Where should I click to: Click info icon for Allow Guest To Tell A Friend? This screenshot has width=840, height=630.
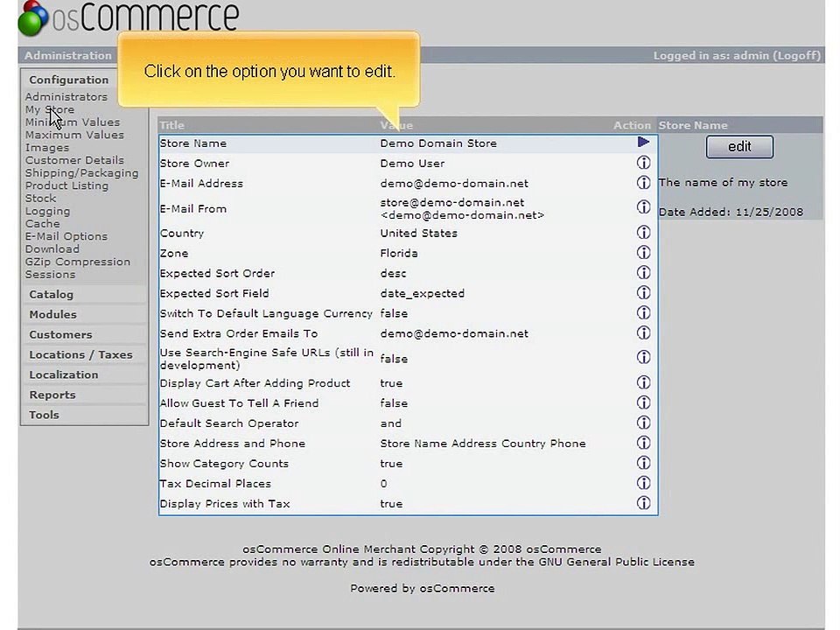click(x=643, y=402)
